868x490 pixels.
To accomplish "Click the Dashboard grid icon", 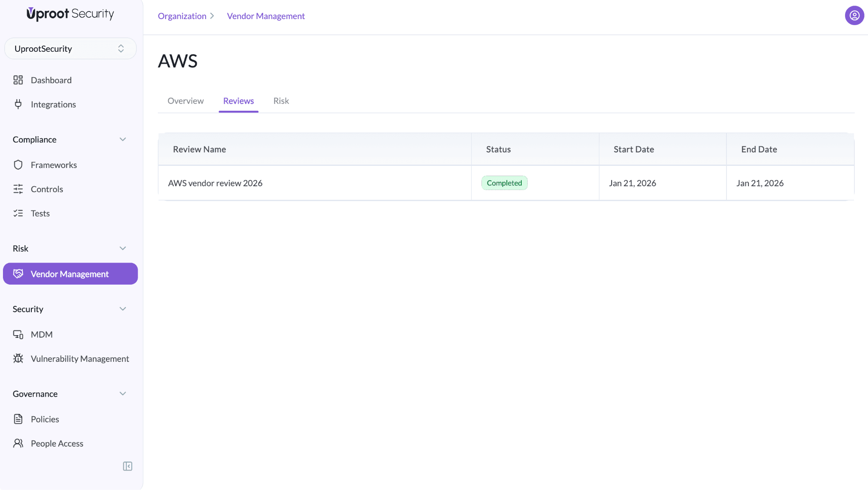I will 18,80.
